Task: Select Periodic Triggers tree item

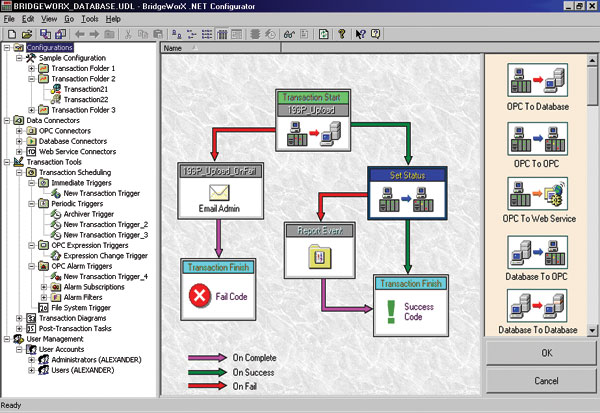Action: (x=77, y=204)
